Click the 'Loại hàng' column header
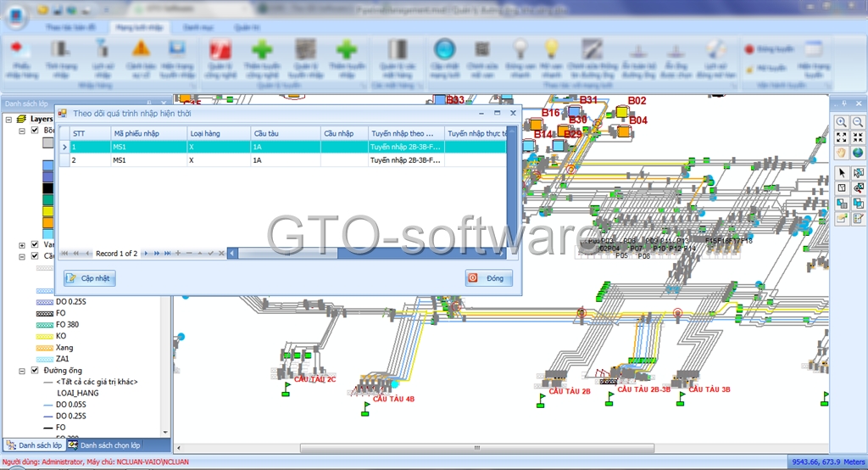868x470 pixels. 218,133
